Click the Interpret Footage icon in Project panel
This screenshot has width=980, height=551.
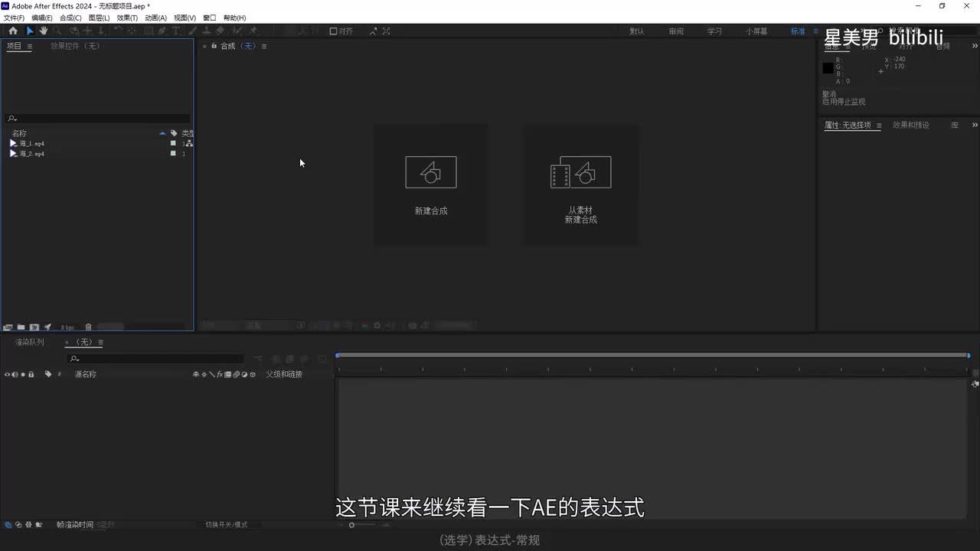tap(8, 328)
